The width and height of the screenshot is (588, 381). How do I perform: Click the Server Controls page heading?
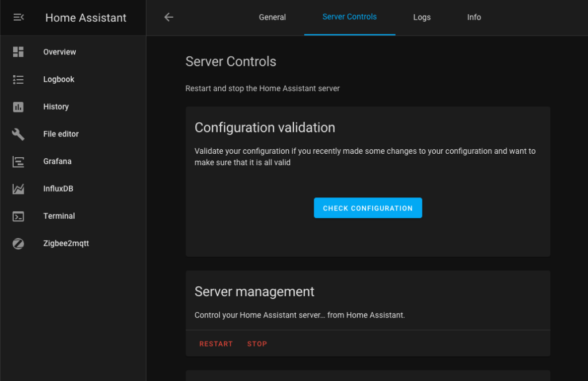click(231, 61)
